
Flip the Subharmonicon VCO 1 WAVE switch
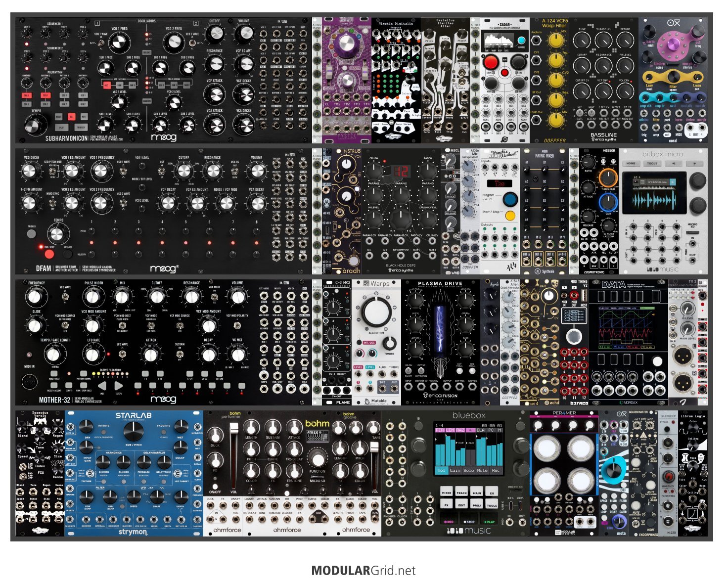point(101,44)
